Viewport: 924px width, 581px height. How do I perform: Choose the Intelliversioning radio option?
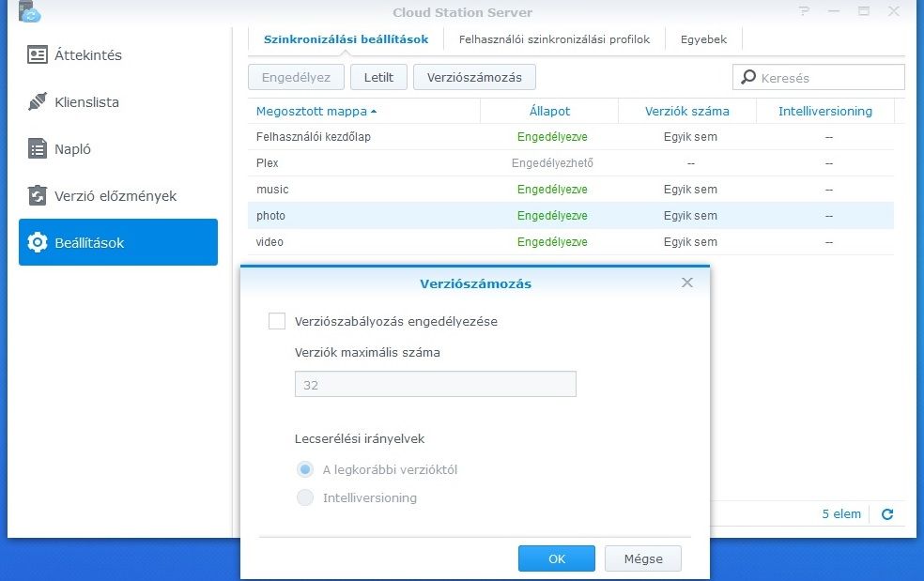coord(305,497)
